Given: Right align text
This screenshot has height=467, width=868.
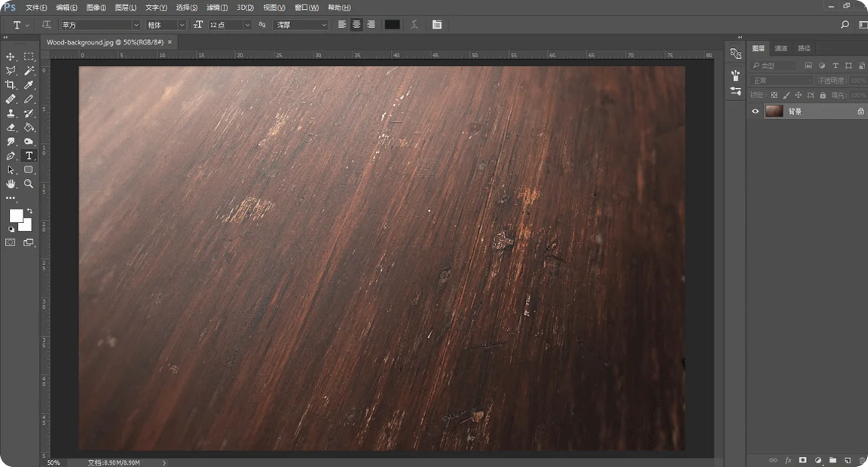Looking at the screenshot, I should tap(371, 24).
